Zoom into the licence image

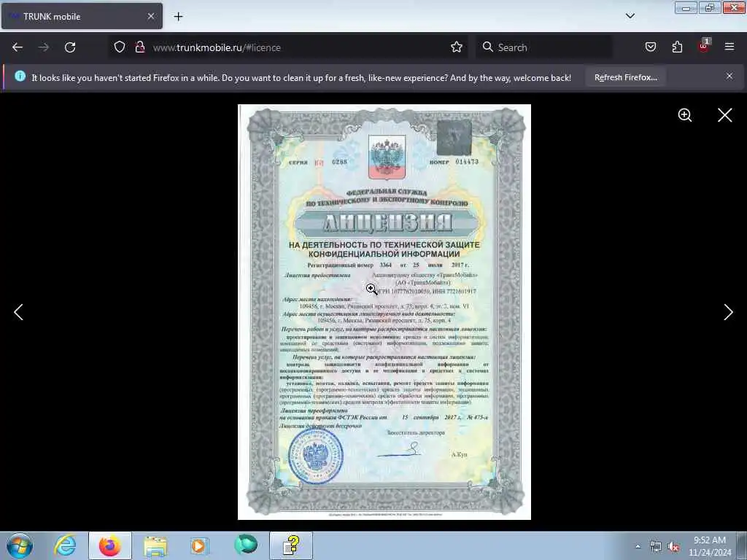[x=684, y=115]
